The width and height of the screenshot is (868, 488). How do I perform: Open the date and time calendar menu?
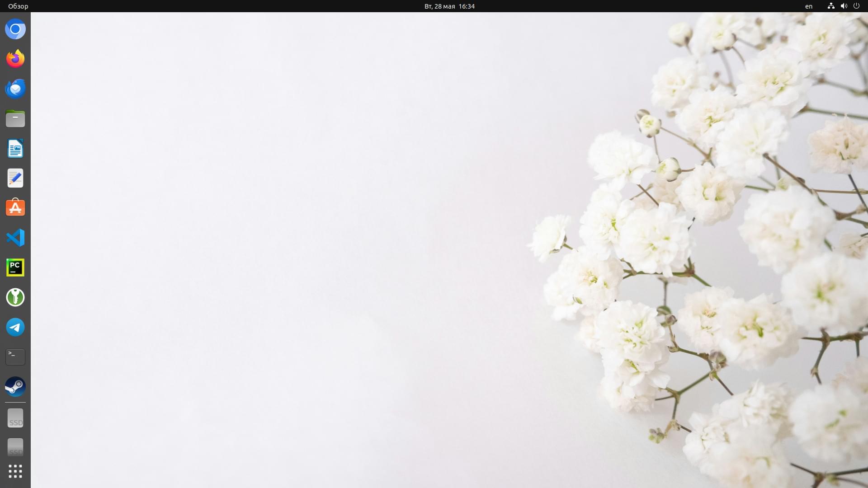pos(449,6)
